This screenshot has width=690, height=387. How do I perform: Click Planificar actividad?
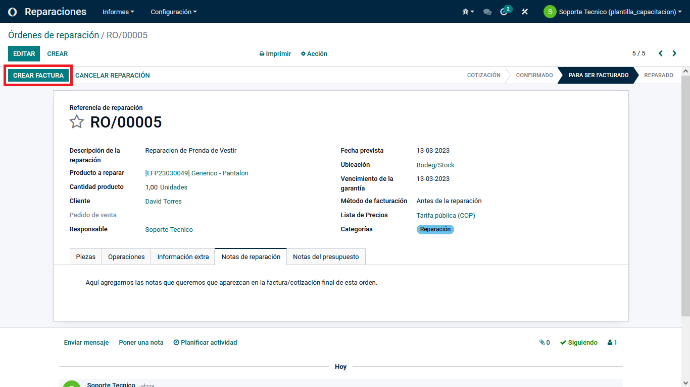[205, 343]
